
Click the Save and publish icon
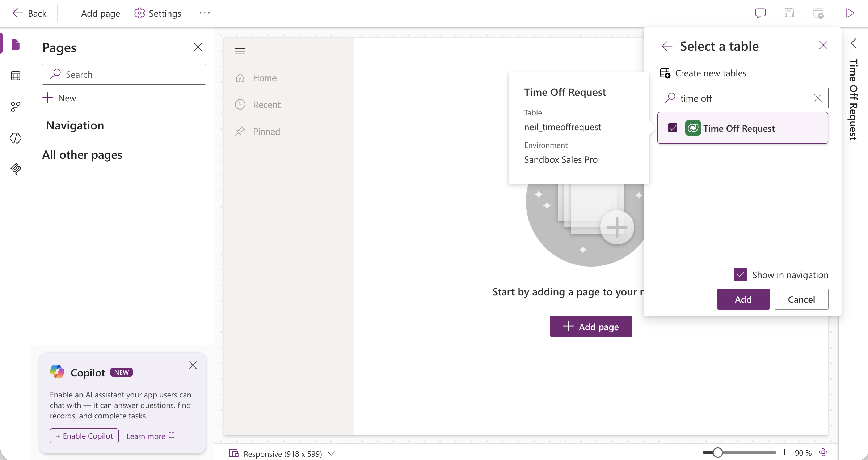pos(818,13)
